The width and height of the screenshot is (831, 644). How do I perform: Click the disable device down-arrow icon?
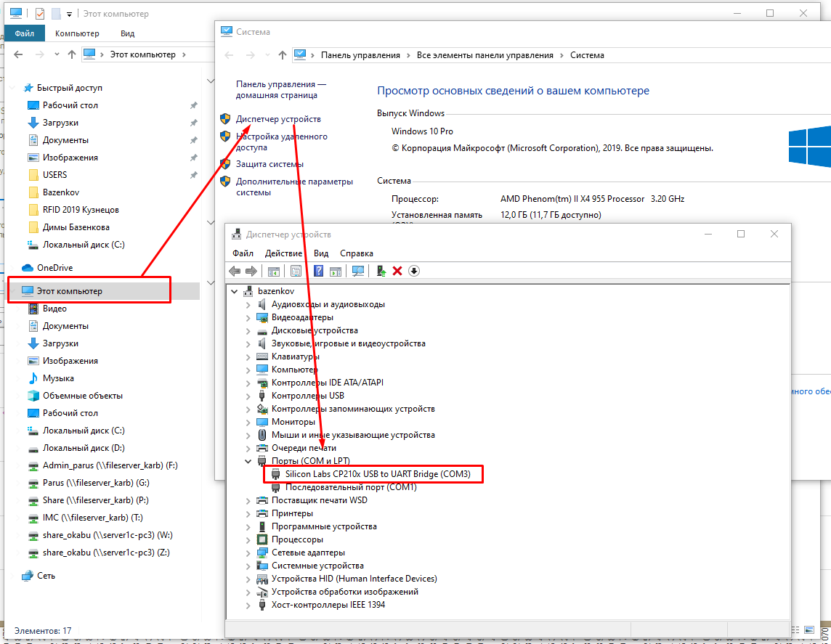pos(414,271)
